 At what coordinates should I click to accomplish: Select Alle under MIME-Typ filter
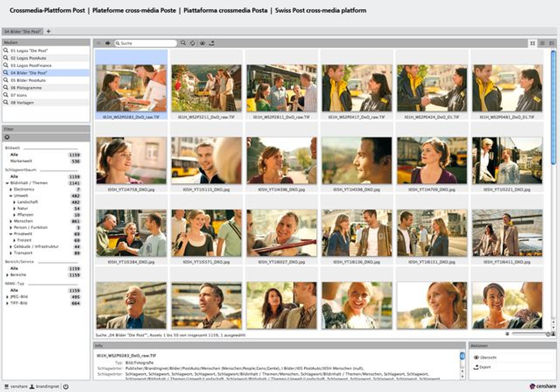click(x=14, y=290)
